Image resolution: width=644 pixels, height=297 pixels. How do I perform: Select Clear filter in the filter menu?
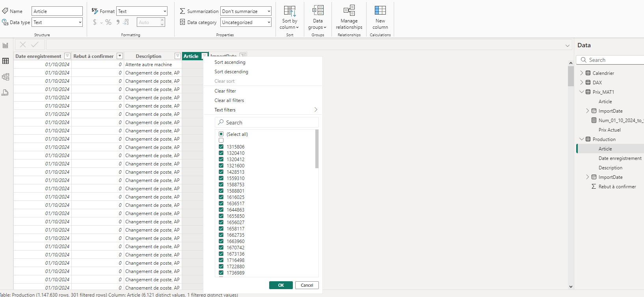pos(225,91)
